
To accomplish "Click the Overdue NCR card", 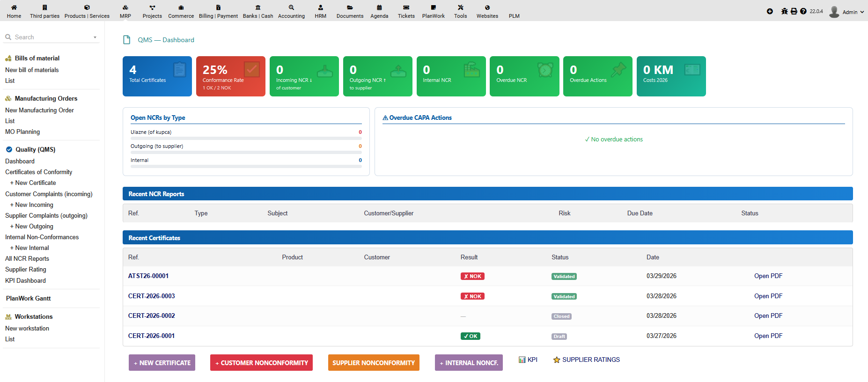I will (x=524, y=76).
